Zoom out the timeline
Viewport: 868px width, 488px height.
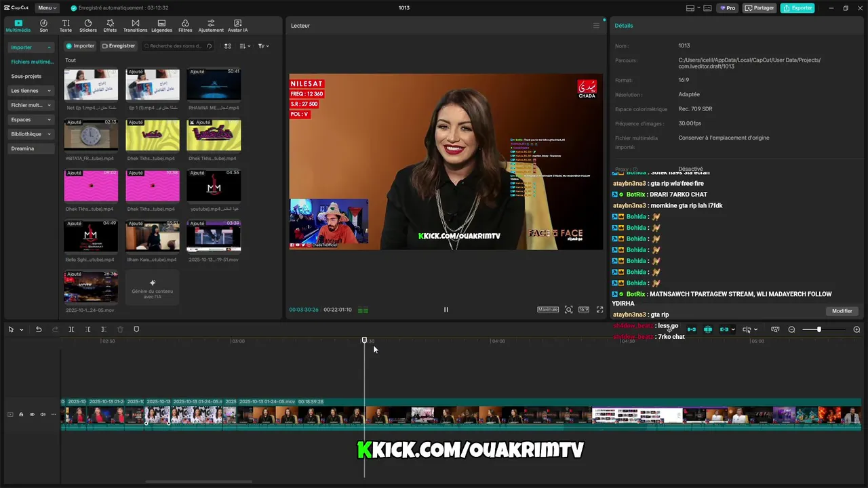pyautogui.click(x=791, y=330)
